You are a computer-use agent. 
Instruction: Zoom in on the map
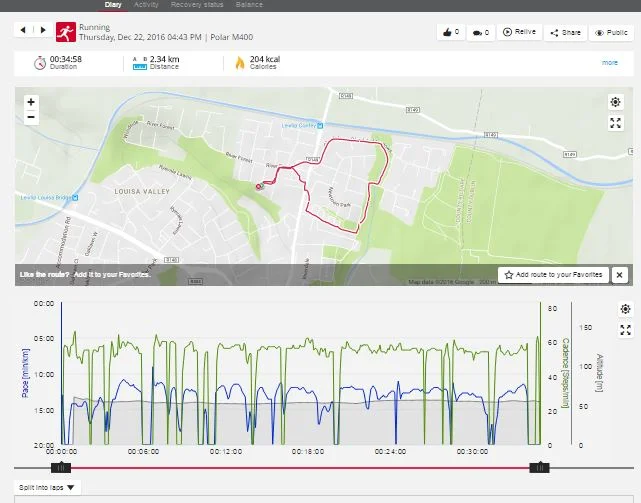[31, 102]
